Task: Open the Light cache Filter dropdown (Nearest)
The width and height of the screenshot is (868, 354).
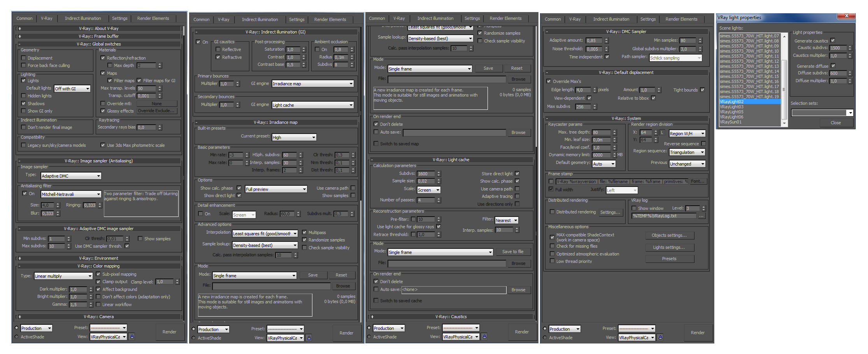Action: click(x=506, y=220)
